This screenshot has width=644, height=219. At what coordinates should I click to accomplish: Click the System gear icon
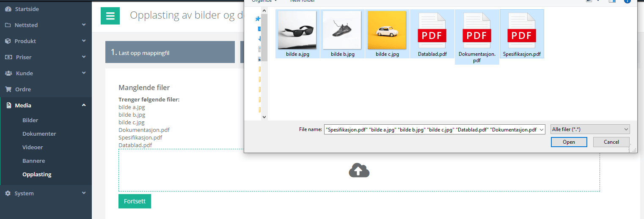click(8, 193)
